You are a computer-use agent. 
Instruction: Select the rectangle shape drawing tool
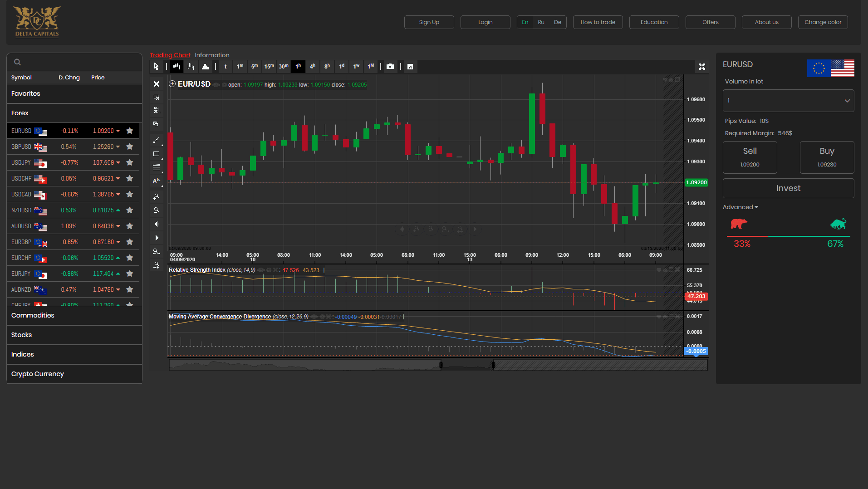point(157,154)
